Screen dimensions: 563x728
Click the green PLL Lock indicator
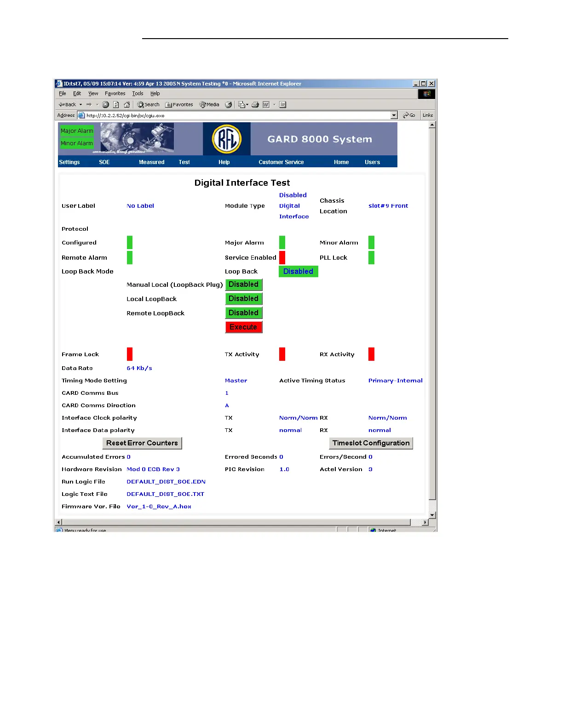(372, 257)
